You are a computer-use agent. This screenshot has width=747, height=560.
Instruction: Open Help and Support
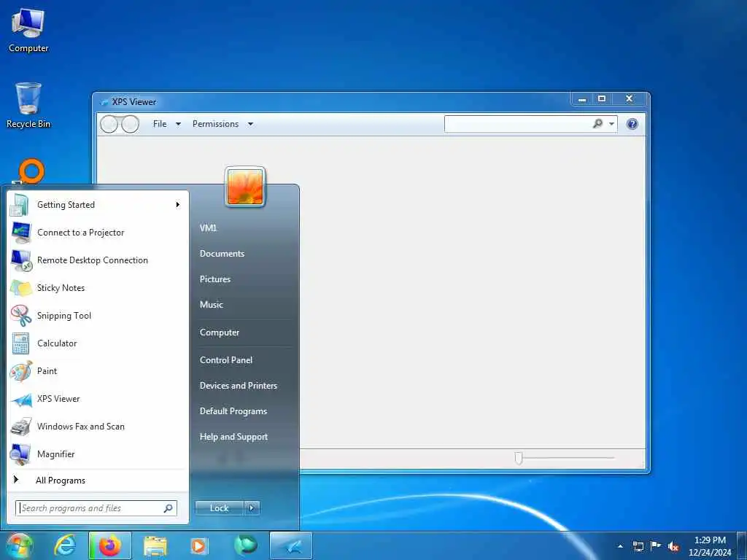tap(233, 437)
